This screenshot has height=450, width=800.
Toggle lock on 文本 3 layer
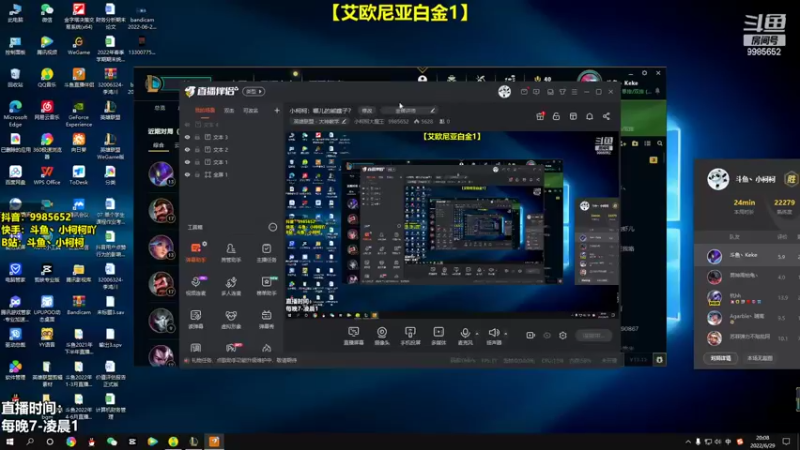coord(197,137)
